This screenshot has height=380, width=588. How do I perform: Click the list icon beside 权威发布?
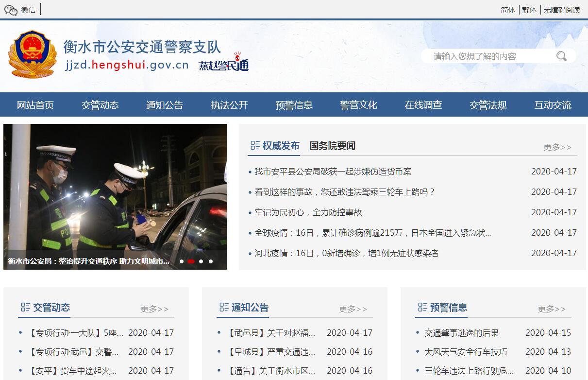(x=255, y=145)
